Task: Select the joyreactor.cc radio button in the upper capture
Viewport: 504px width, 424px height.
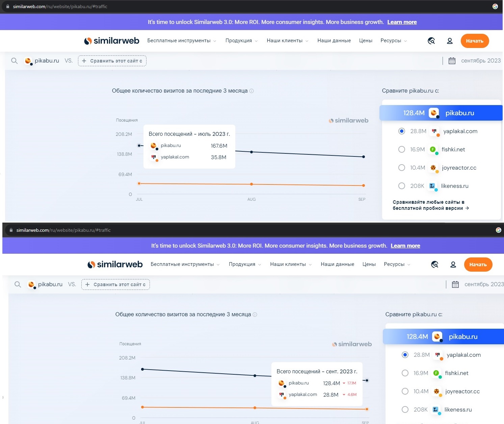Action: [x=402, y=168]
